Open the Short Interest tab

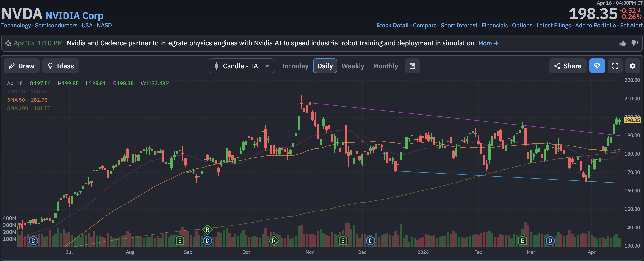coord(459,26)
